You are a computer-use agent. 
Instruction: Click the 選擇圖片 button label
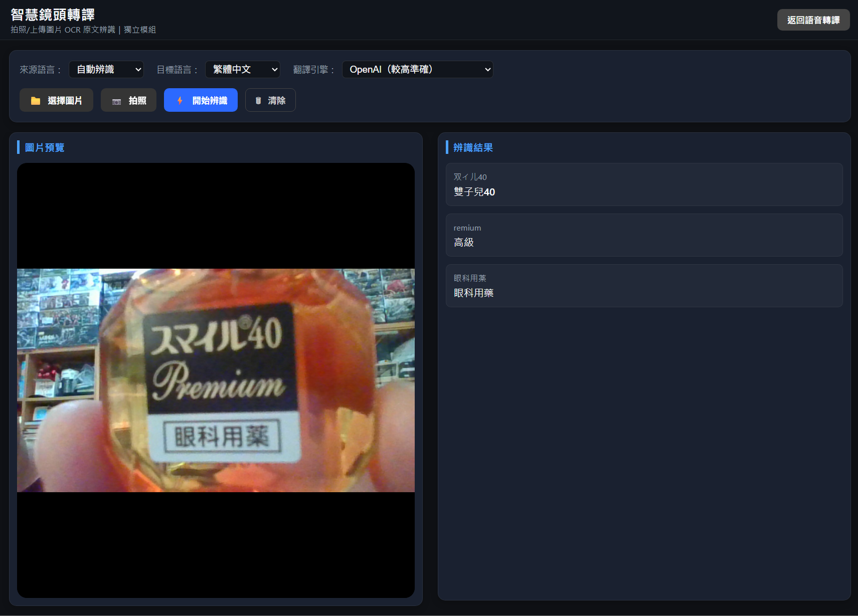point(65,101)
